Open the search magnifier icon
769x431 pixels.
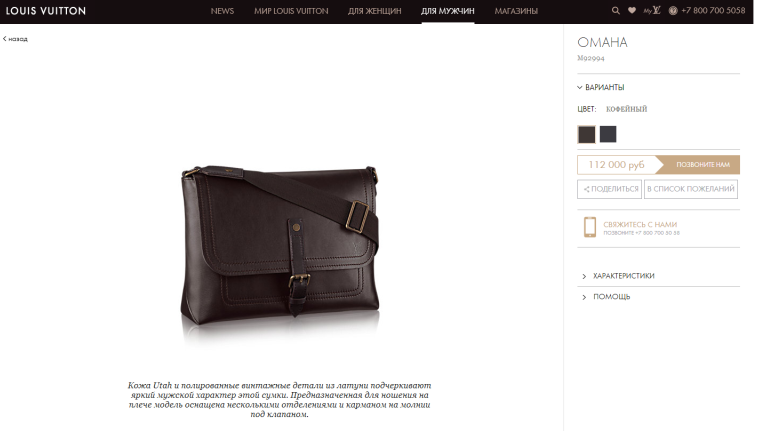615,10
